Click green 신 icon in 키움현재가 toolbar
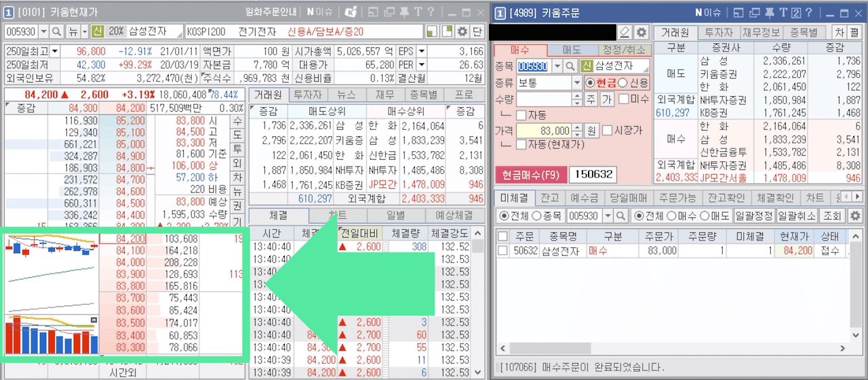 click(98, 32)
